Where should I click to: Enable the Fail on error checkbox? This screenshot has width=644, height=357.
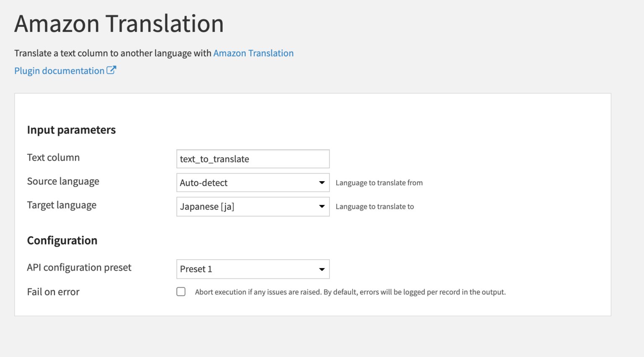[181, 291]
